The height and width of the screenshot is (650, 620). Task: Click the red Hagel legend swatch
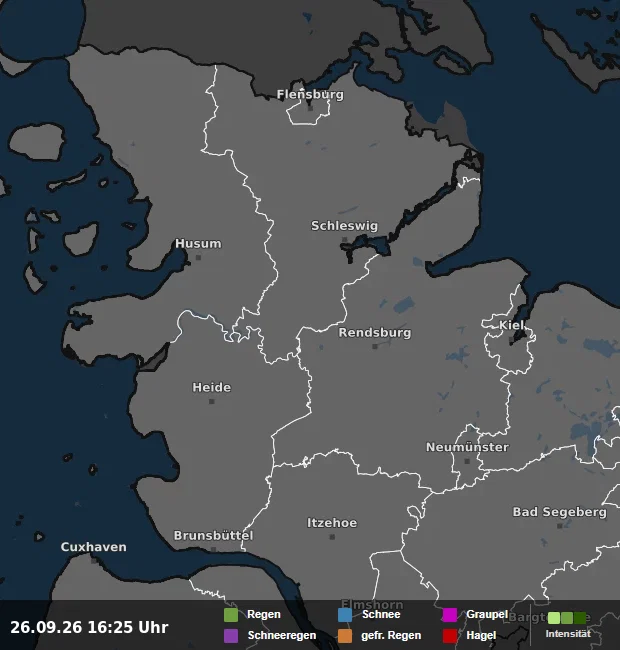coord(450,635)
